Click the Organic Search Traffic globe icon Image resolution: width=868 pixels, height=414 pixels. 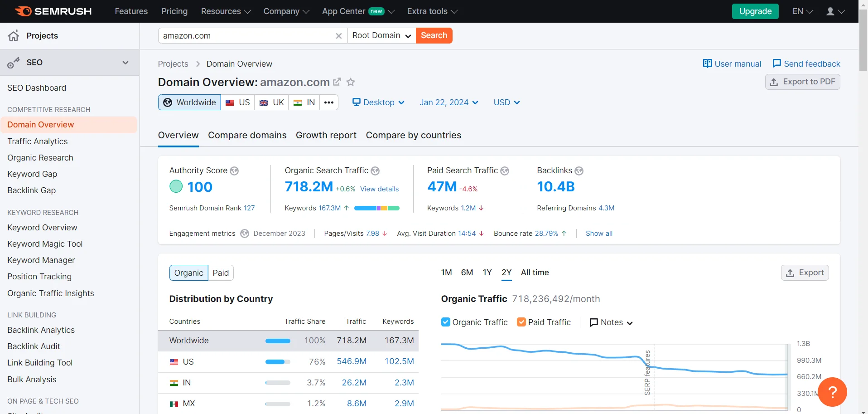[375, 171]
